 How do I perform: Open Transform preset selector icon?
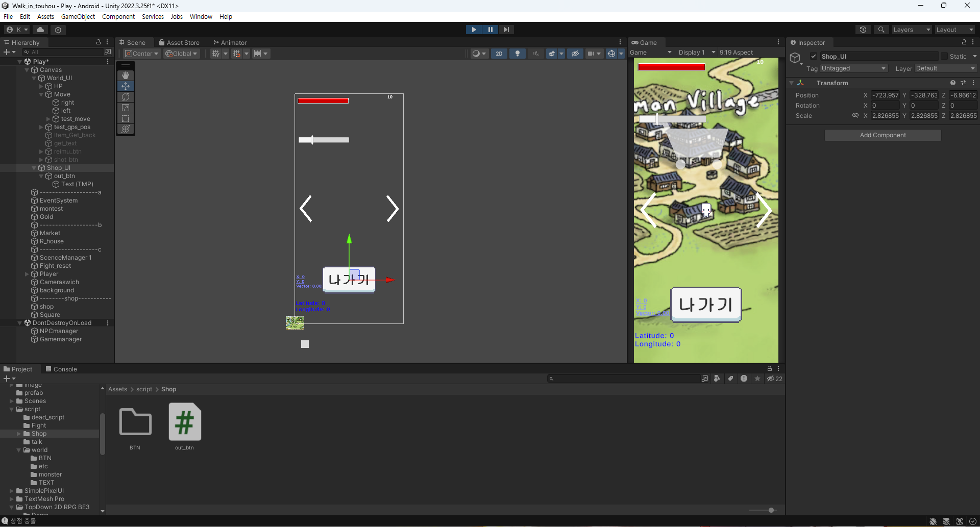click(x=963, y=83)
